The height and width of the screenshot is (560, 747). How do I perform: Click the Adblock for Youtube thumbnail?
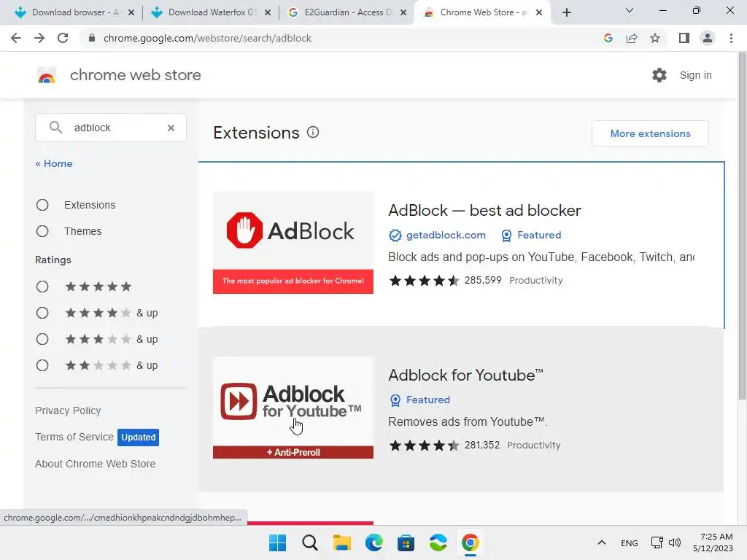(x=293, y=408)
